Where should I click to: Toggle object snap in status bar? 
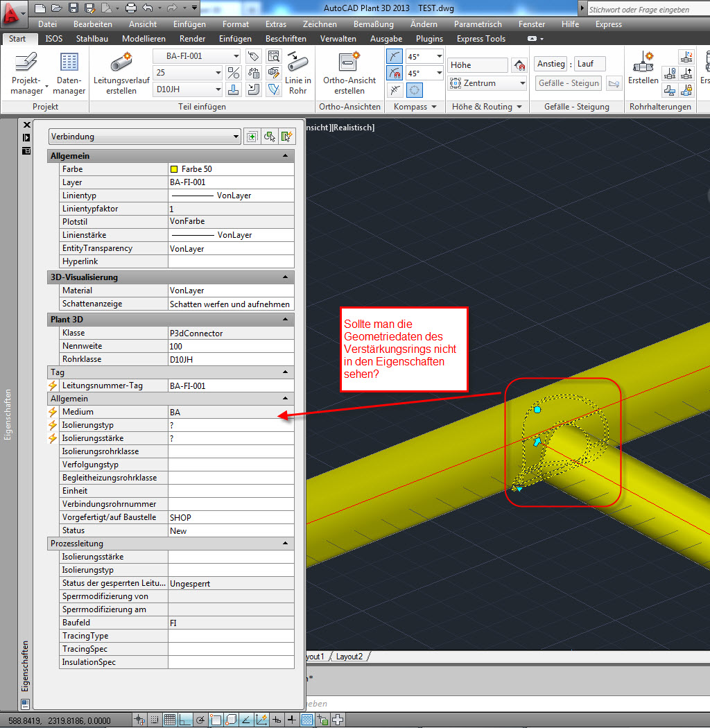pyautogui.click(x=216, y=720)
